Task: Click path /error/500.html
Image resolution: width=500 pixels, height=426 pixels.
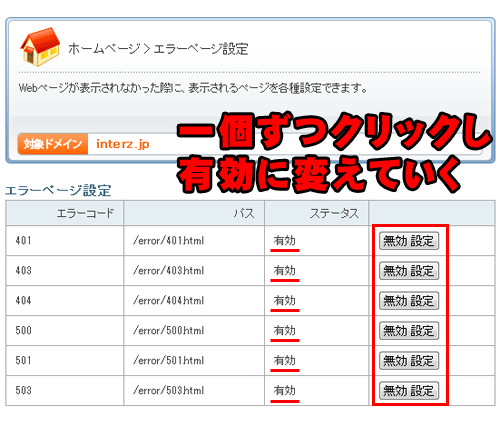Action: [x=168, y=330]
